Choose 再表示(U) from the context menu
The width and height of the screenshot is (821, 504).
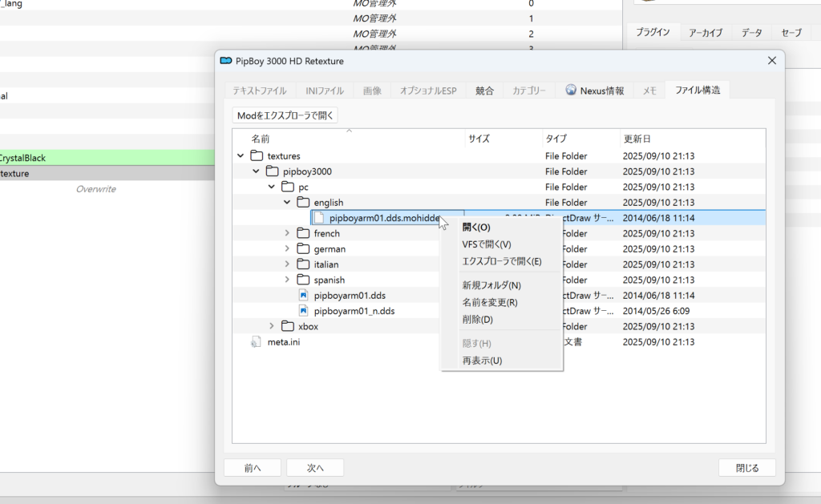(x=482, y=361)
